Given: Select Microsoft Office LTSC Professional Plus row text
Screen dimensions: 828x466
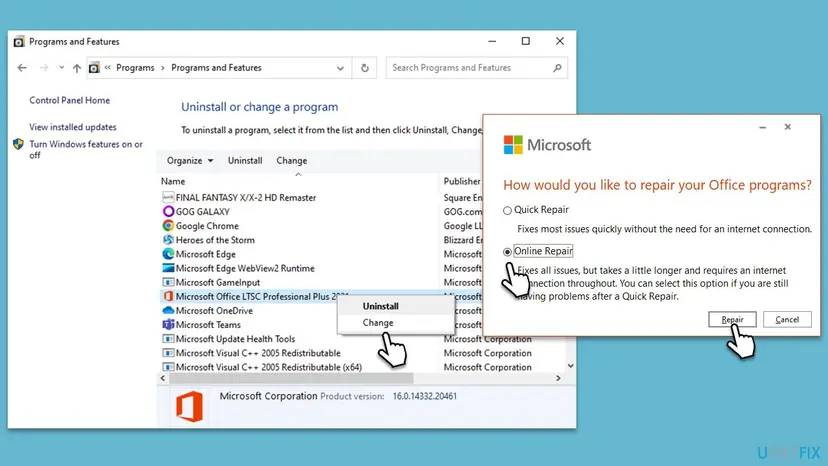Looking at the screenshot, I should [262, 296].
